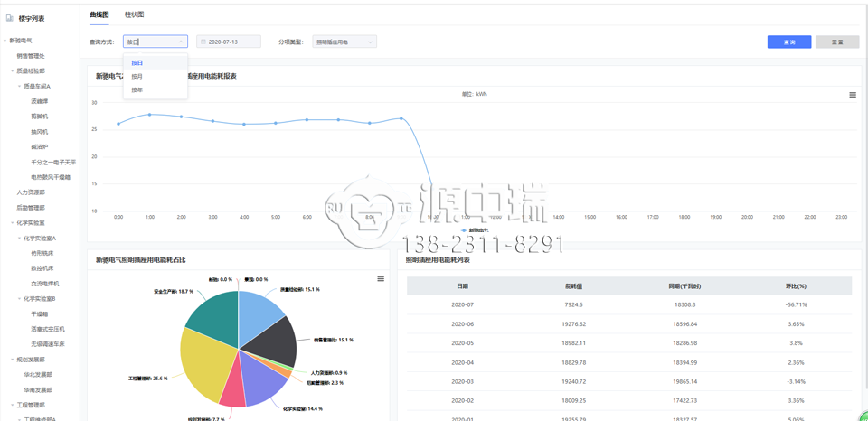Click the calendar icon in date field
The height and width of the screenshot is (421, 868).
[x=203, y=42]
